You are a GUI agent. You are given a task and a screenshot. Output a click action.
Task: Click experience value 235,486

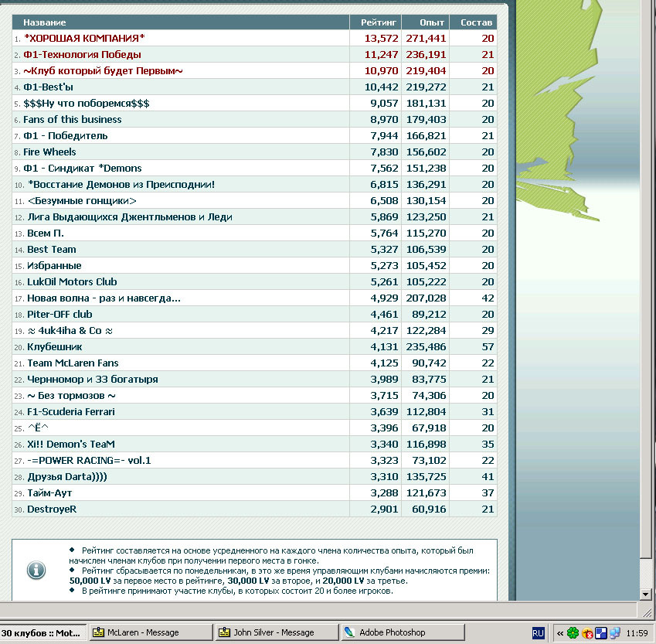426,346
